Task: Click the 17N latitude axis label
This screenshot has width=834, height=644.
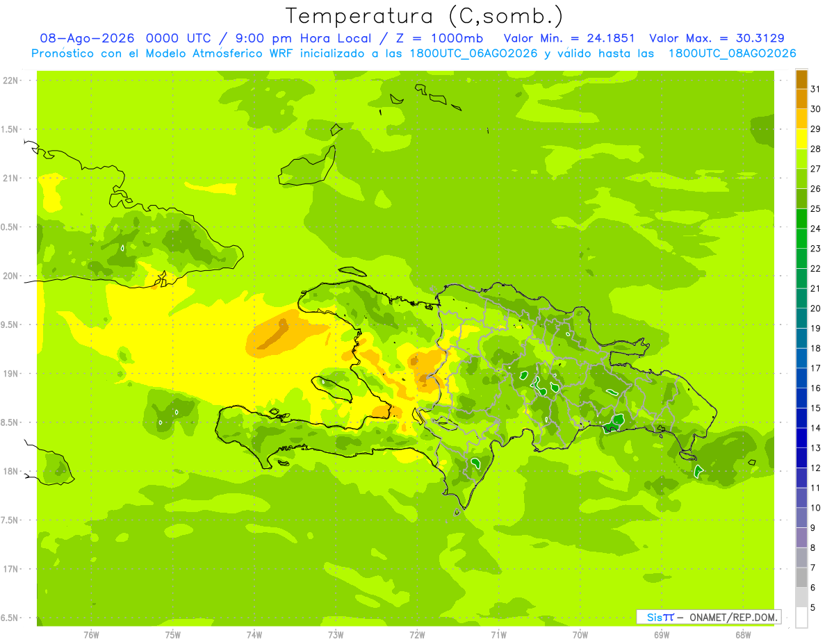Action: 10,569
